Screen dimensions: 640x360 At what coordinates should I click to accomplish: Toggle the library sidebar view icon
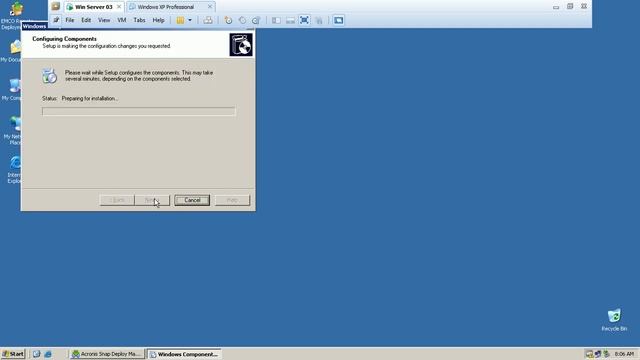click(276, 20)
